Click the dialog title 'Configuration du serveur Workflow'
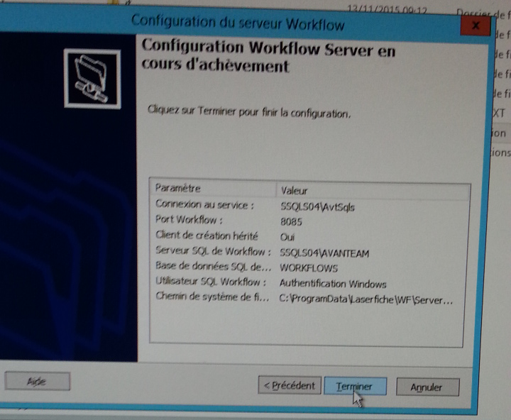The height and width of the screenshot is (420, 511). click(x=238, y=23)
